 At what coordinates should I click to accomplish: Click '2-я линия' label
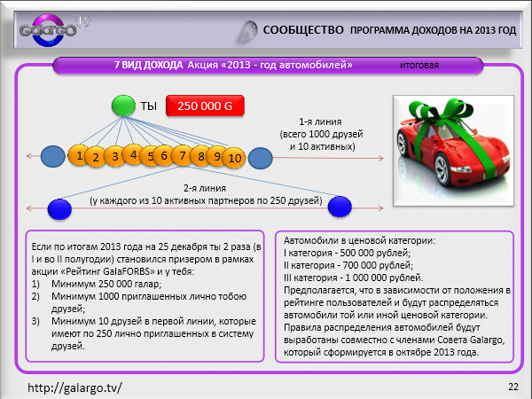click(x=205, y=188)
